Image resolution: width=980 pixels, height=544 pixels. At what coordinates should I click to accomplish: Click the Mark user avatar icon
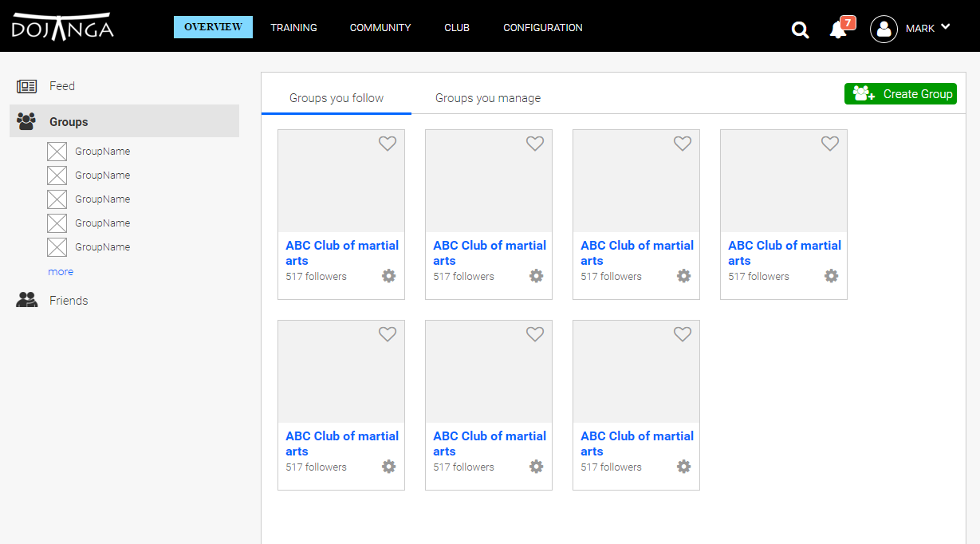(884, 30)
